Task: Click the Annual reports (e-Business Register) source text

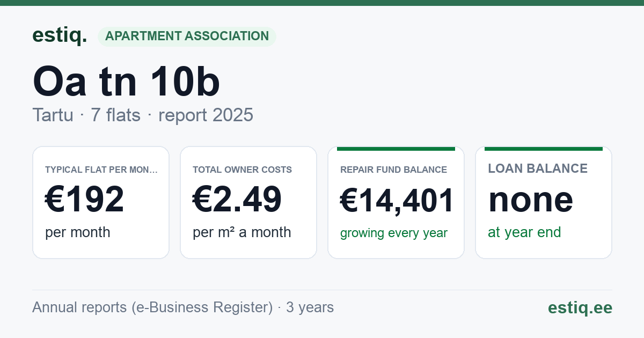Action: pos(183,307)
